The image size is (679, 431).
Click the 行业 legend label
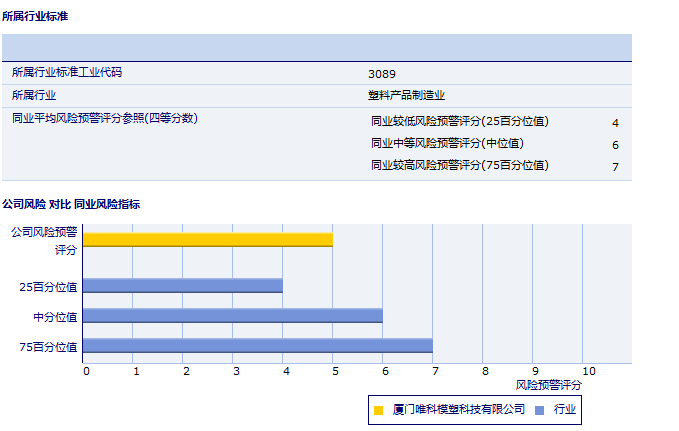pos(565,409)
